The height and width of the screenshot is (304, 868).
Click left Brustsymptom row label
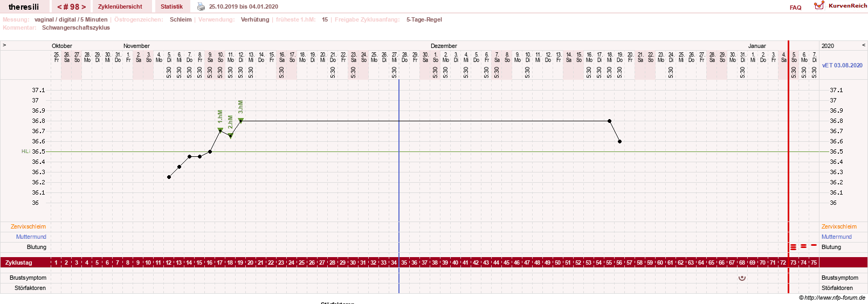(x=28, y=278)
